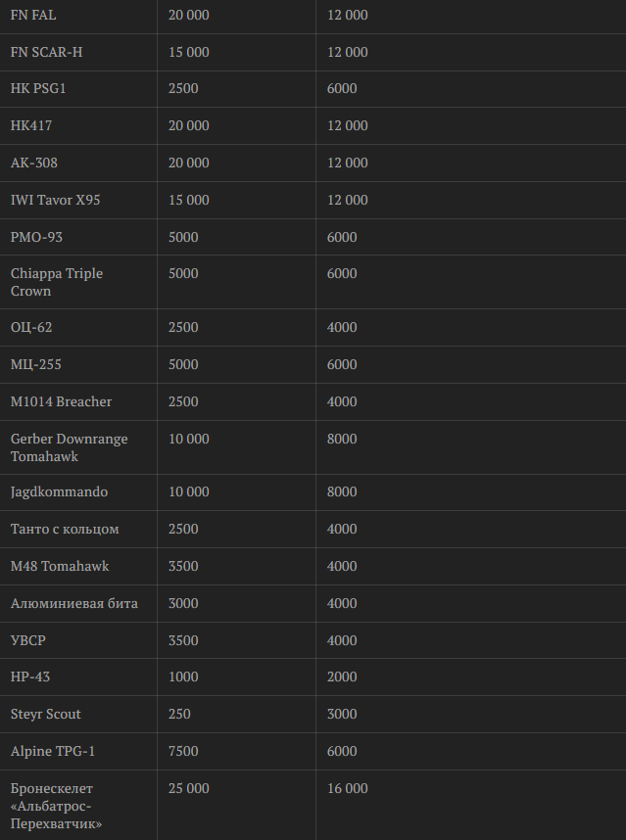Image resolution: width=626 pixels, height=840 pixels.
Task: Select the Танто с кольцом entry
Action: (x=65, y=529)
